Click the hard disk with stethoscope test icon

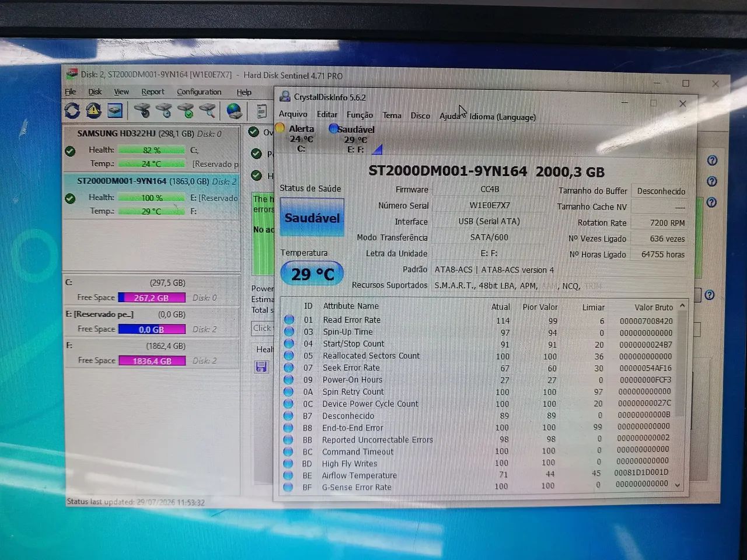pyautogui.click(x=142, y=110)
